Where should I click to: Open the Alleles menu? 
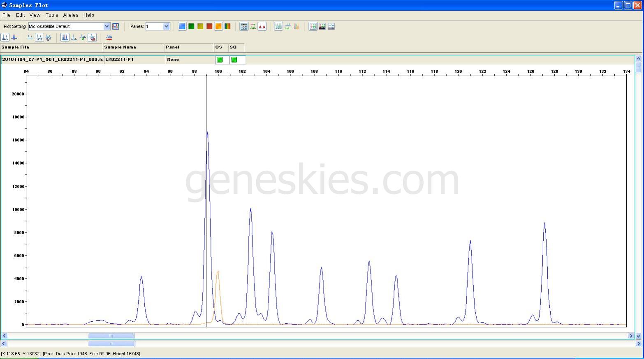click(x=70, y=15)
